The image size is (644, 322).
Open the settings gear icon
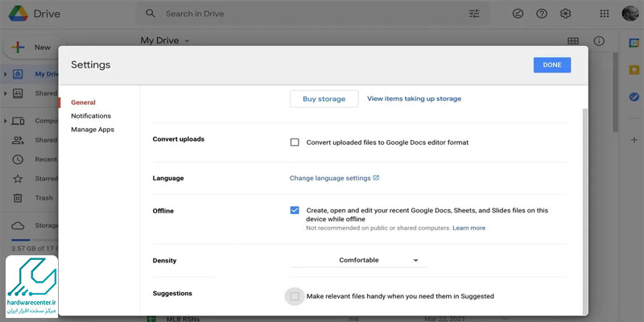coord(566,14)
